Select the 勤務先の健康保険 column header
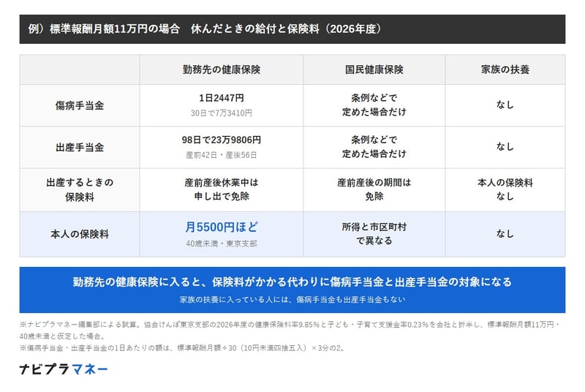The height and width of the screenshot is (392, 585). click(x=222, y=69)
